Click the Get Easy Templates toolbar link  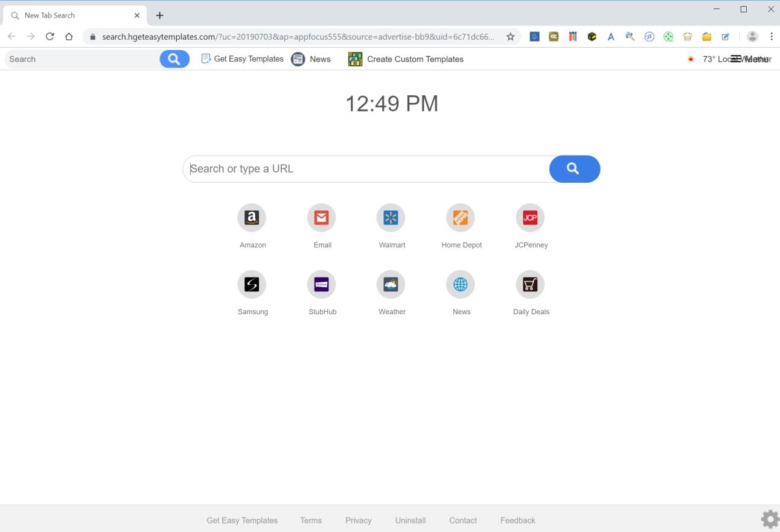click(242, 59)
